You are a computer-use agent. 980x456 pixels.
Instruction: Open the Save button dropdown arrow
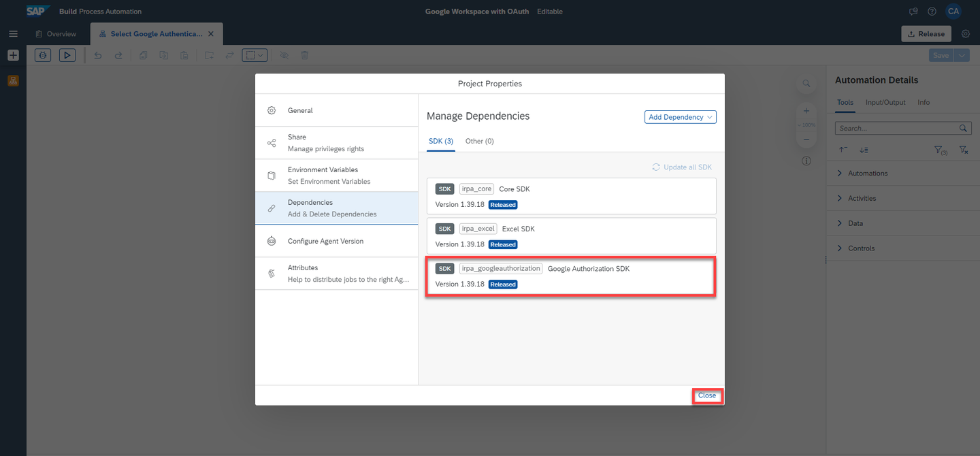click(962, 55)
